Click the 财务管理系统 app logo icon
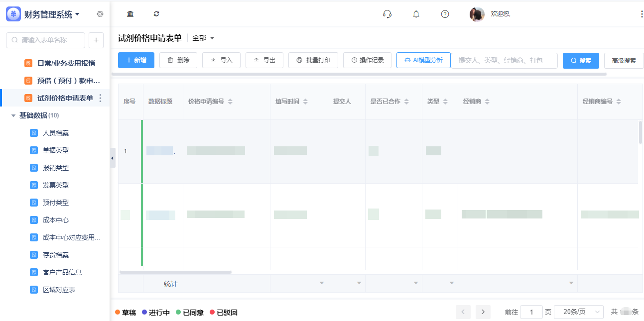 pyautogui.click(x=13, y=14)
